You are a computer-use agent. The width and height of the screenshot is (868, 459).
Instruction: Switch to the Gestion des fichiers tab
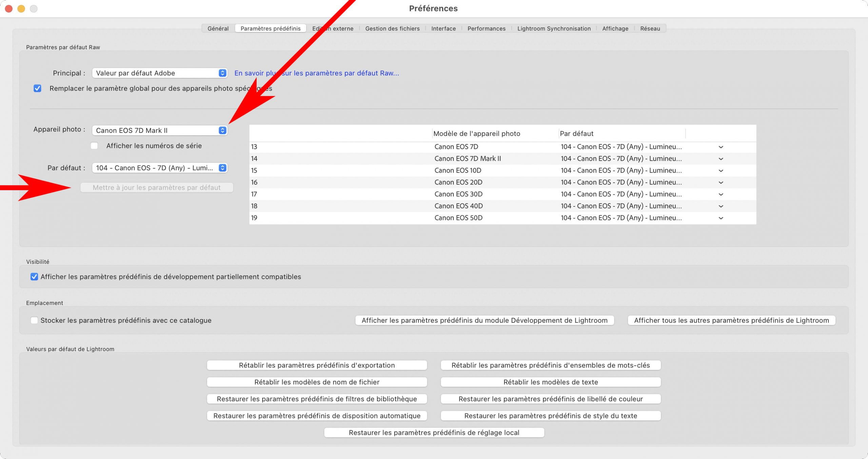(392, 28)
